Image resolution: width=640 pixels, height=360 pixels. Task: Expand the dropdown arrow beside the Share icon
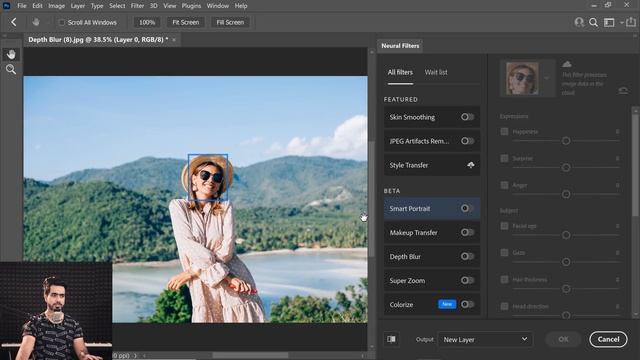click(x=622, y=22)
